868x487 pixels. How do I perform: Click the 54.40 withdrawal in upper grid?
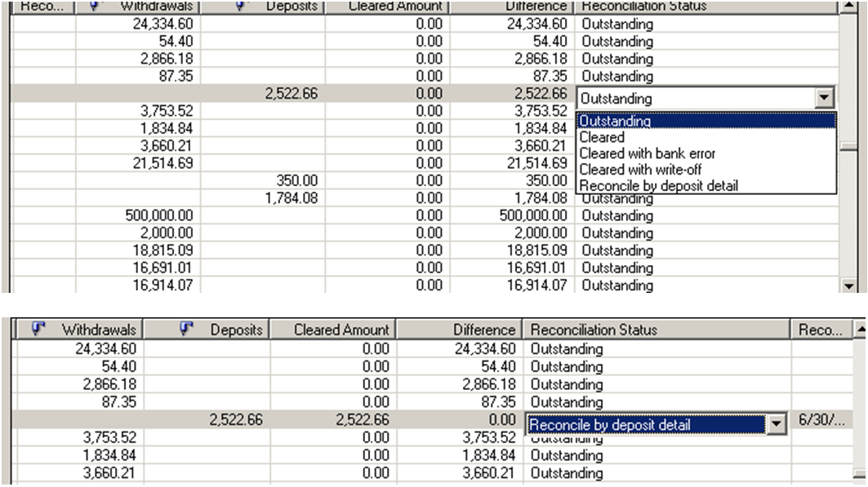click(138, 41)
